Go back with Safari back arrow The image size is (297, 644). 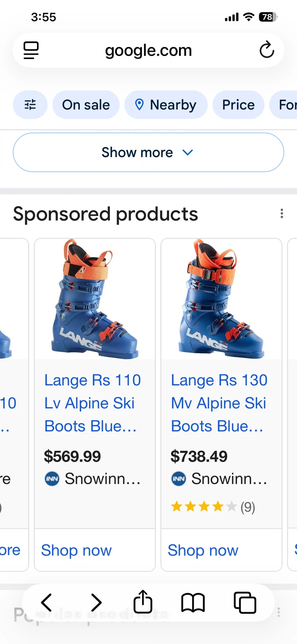point(46,602)
